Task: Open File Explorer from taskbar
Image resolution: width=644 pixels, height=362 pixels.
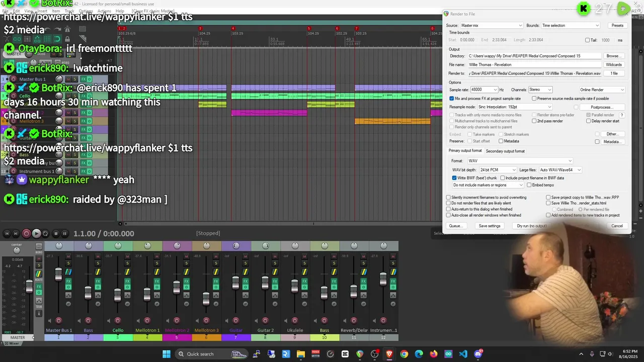Action: click(x=300, y=354)
